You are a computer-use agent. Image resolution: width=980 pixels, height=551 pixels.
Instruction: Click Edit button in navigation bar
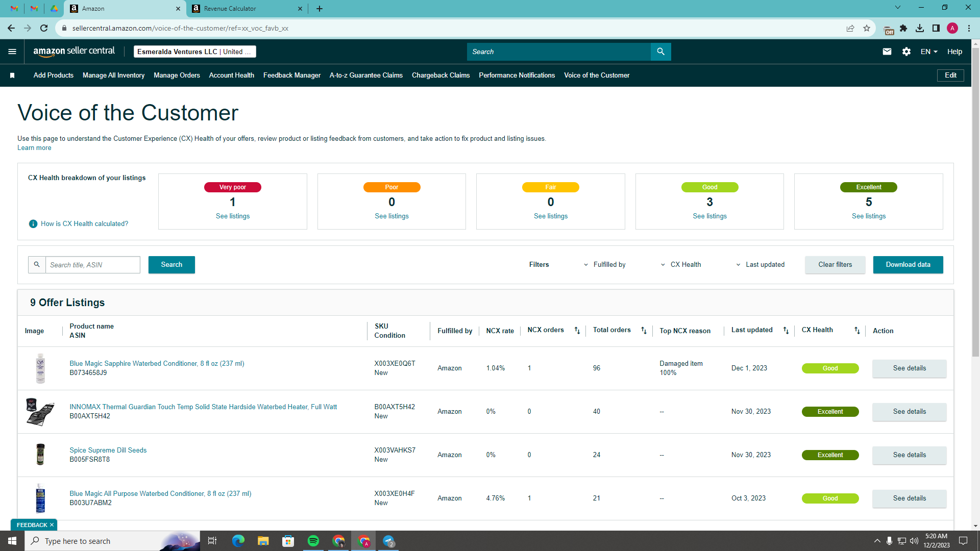point(950,76)
